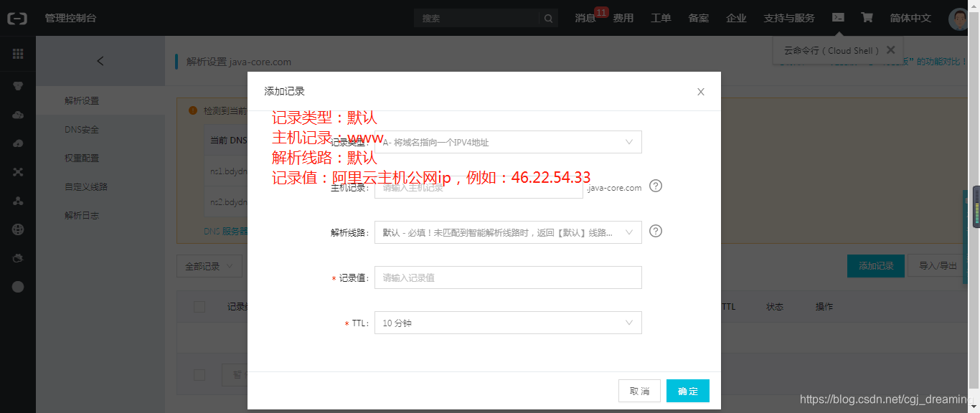
Task: Click the 添加记录 dialog title
Action: (x=285, y=91)
